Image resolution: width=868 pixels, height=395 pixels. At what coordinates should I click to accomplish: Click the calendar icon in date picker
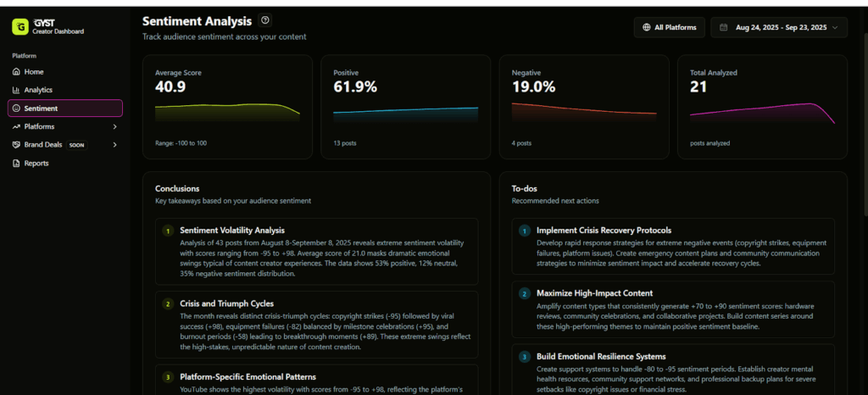[x=723, y=28]
